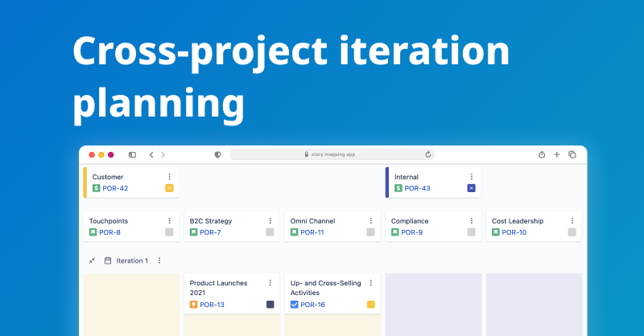Go back with the browser back arrow

coord(151,154)
